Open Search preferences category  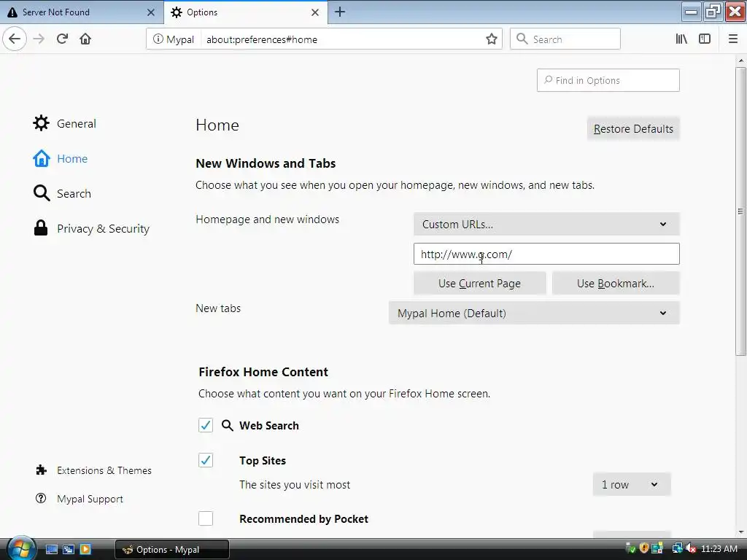62,193
